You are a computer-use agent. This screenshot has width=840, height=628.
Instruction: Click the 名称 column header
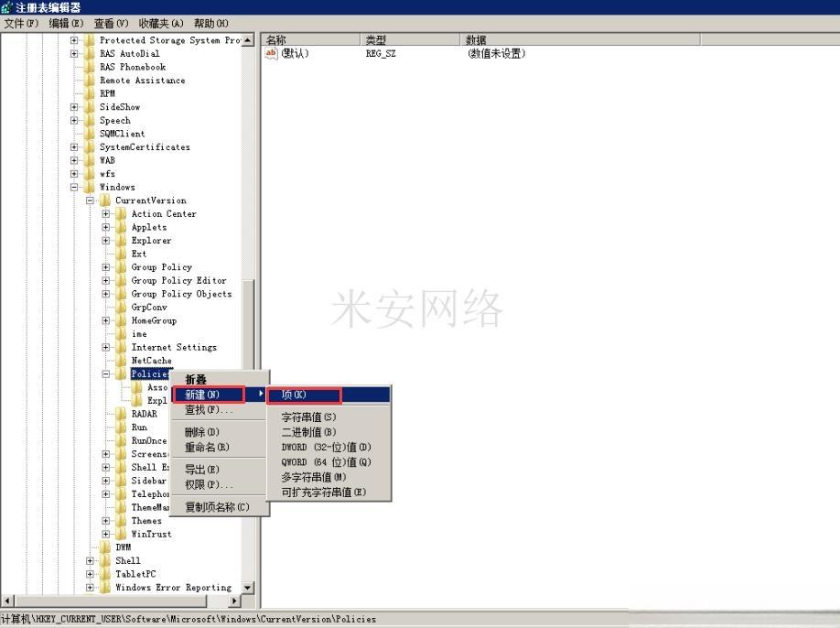pos(311,39)
